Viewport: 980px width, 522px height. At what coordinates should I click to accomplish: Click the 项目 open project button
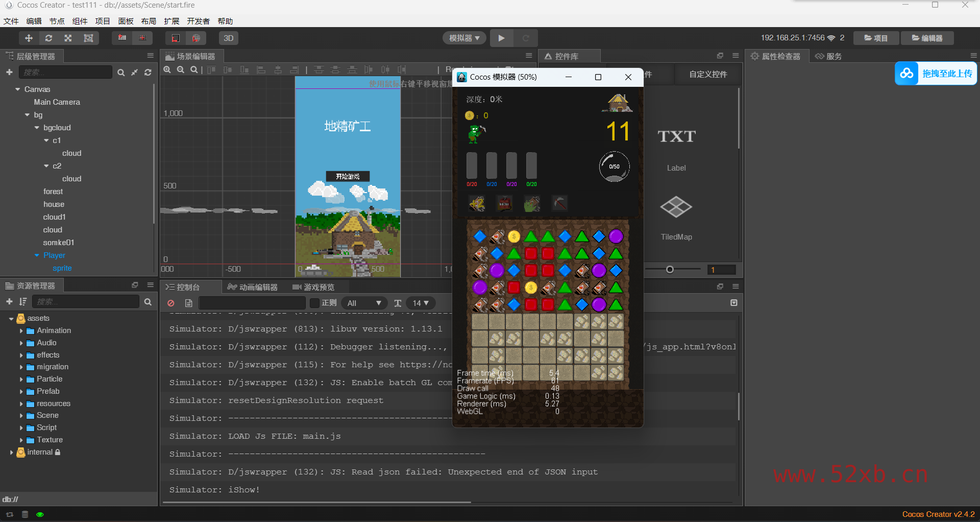875,38
